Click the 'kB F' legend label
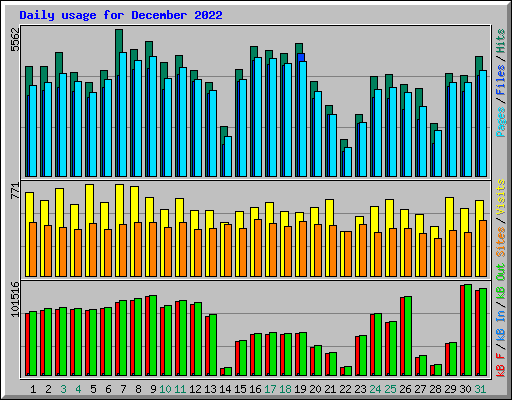 point(501,364)
